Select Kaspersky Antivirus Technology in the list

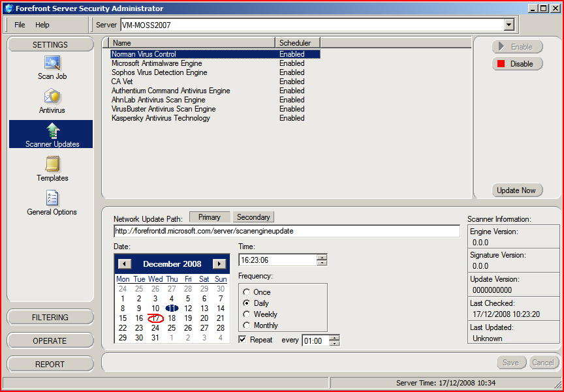click(x=161, y=118)
